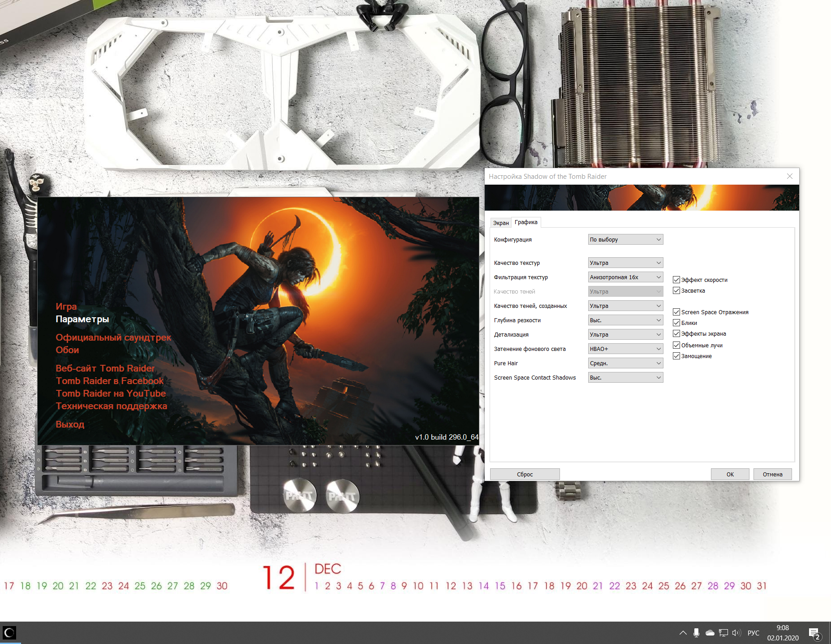Open the Детализация dropdown
Image resolution: width=831 pixels, height=644 pixels.
point(625,334)
